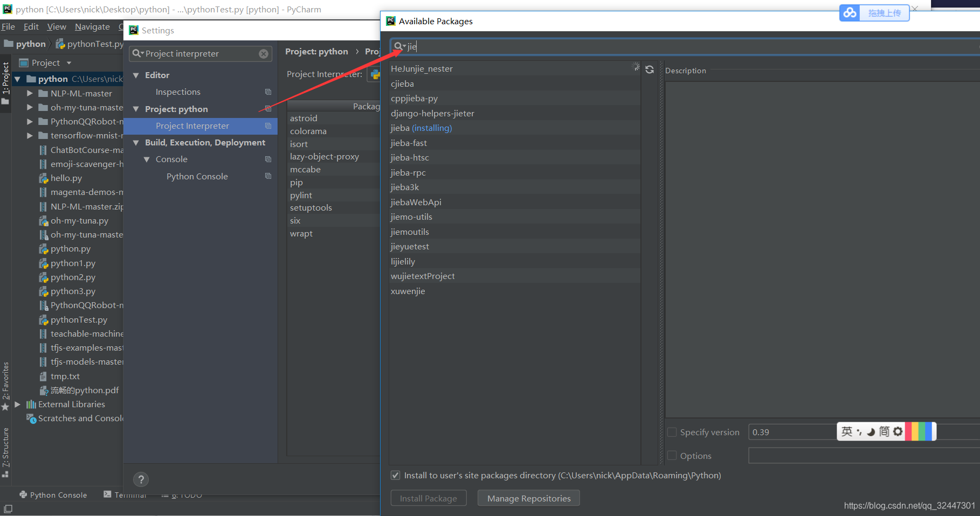Click the IME settings gear icon
This screenshot has height=516, width=980.
(x=898, y=431)
